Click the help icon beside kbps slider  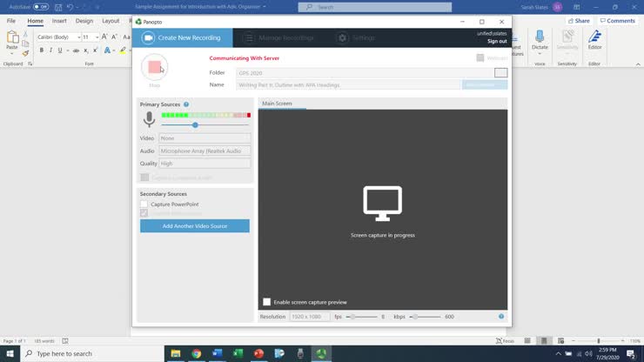point(501,317)
